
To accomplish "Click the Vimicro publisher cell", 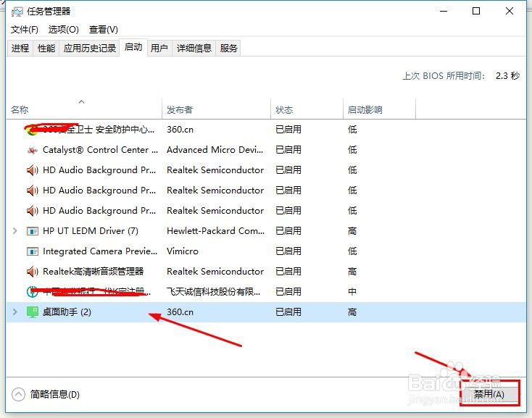I will pos(183,251).
